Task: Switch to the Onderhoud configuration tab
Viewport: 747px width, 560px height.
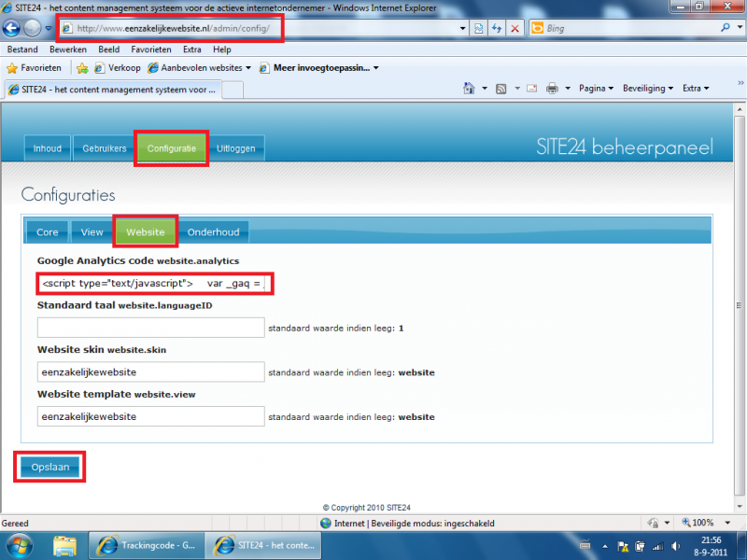Action: [x=213, y=232]
